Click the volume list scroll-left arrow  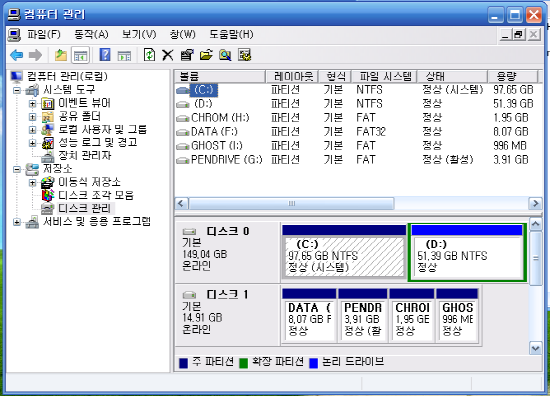pyautogui.click(x=181, y=203)
